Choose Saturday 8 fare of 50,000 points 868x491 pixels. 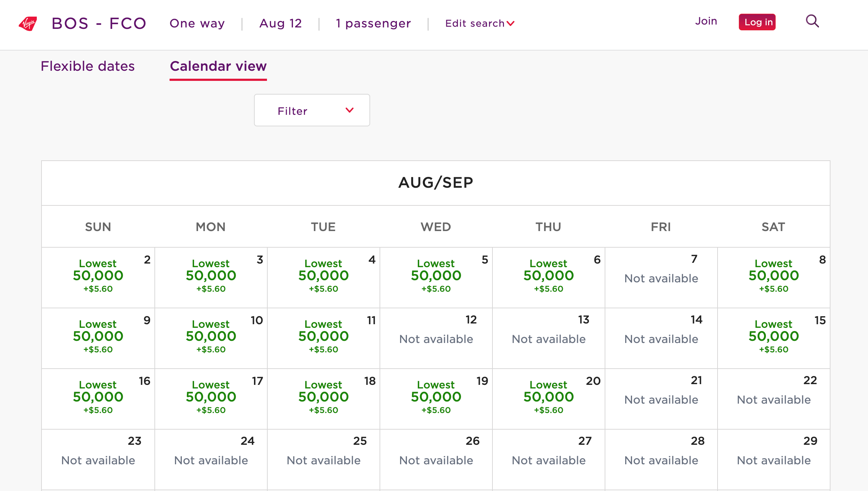774,278
